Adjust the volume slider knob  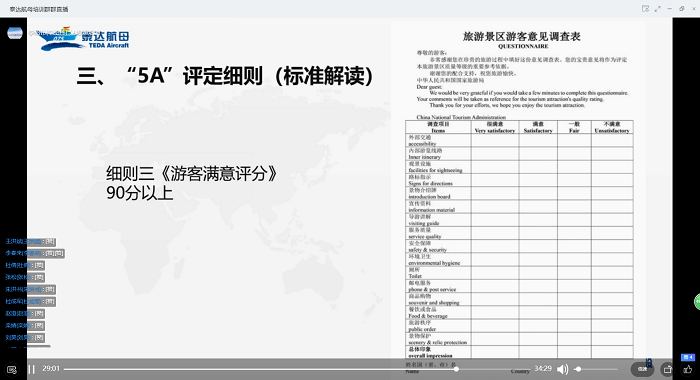coord(578,369)
